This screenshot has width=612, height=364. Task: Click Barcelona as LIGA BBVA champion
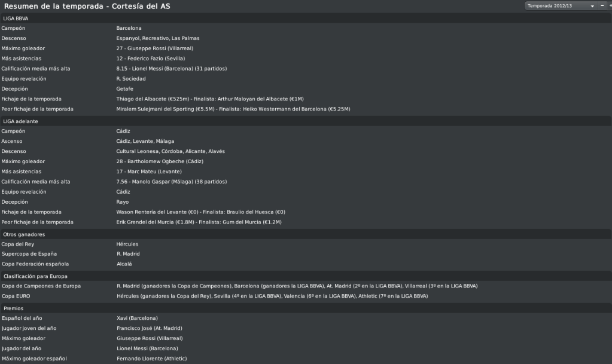(129, 28)
